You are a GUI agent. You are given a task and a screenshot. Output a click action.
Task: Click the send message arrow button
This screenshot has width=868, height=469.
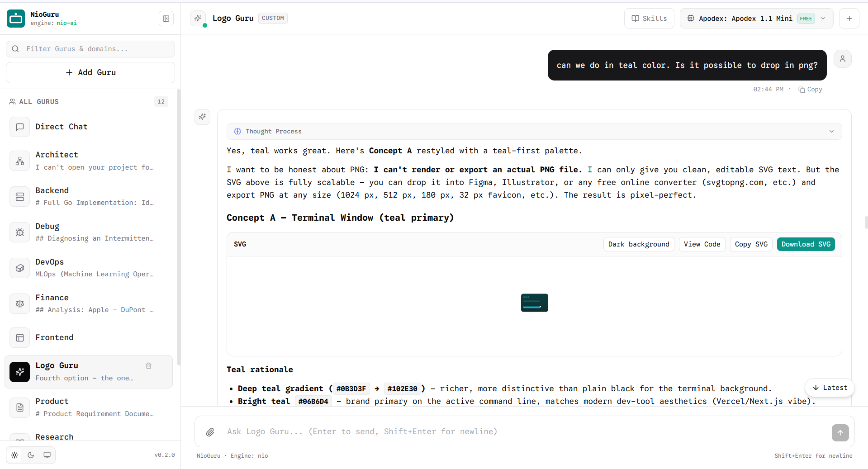pyautogui.click(x=840, y=432)
